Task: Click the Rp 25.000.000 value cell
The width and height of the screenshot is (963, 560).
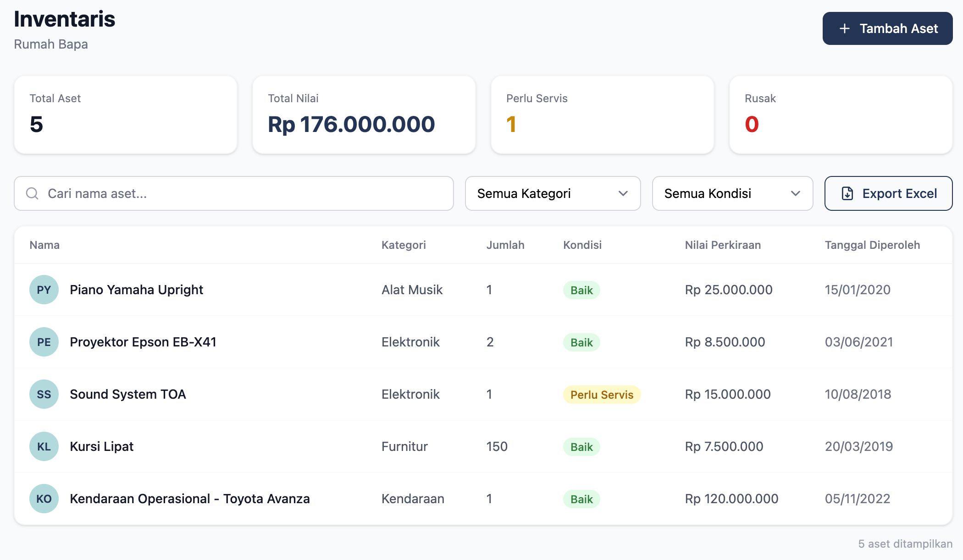Action: coord(729,290)
